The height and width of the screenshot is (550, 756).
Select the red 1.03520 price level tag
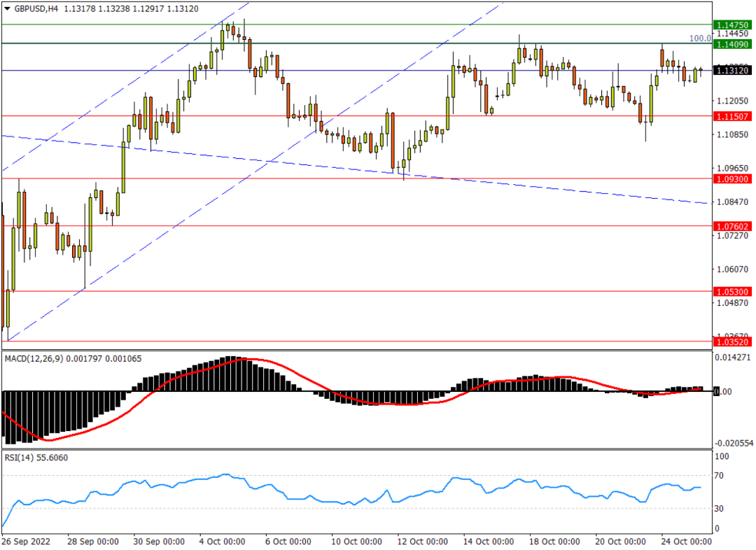(x=732, y=341)
